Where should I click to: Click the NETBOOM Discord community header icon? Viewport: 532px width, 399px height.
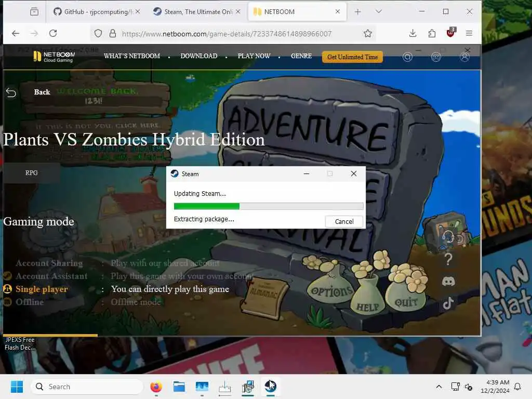pos(436,57)
